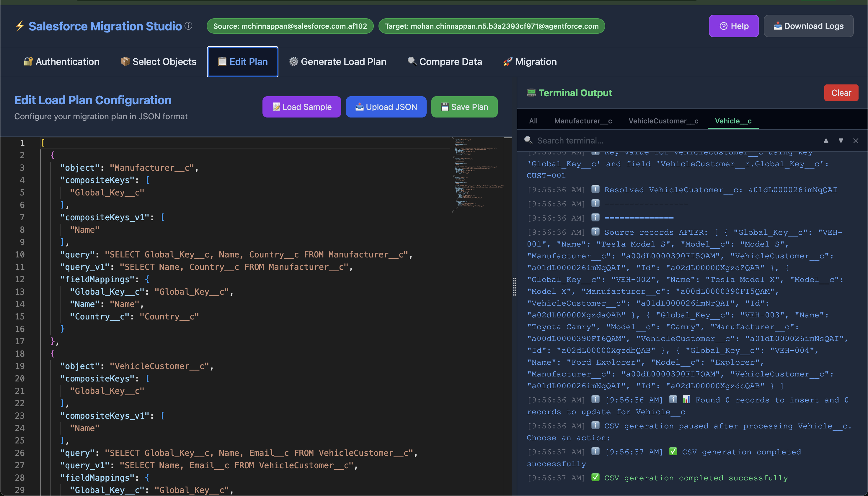This screenshot has width=868, height=496.
Task: Jump to next search match arrow
Action: pyautogui.click(x=841, y=141)
